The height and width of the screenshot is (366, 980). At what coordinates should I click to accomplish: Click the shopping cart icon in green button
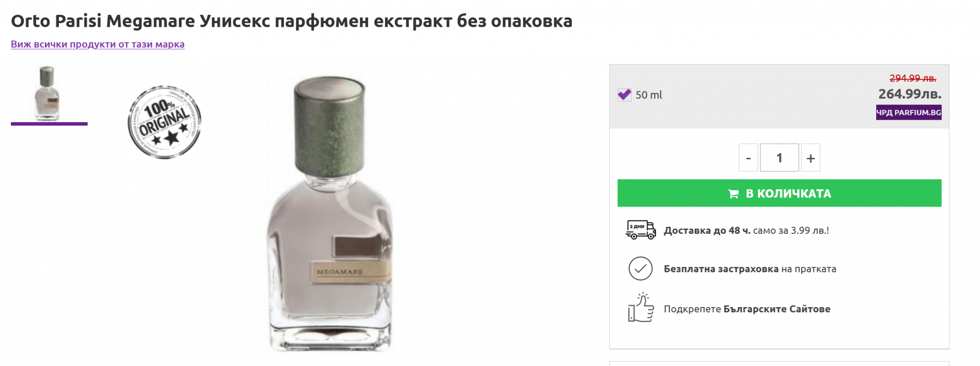pyautogui.click(x=733, y=194)
